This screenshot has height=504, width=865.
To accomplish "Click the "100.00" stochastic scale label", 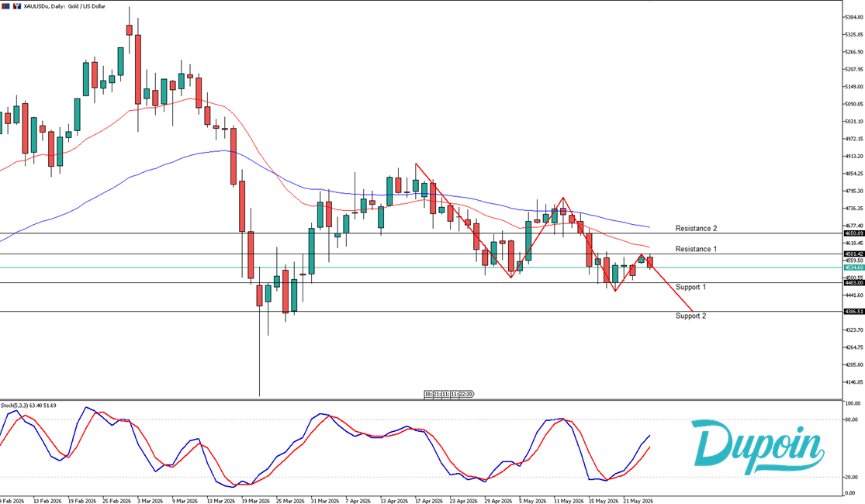I will tap(853, 404).
